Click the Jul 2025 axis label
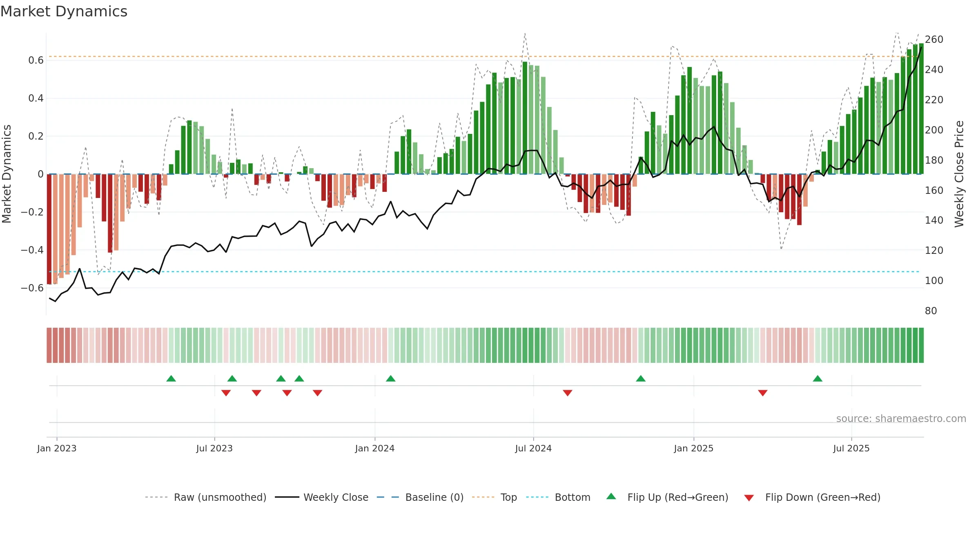Viewport: 980px width, 551px height. click(x=851, y=448)
